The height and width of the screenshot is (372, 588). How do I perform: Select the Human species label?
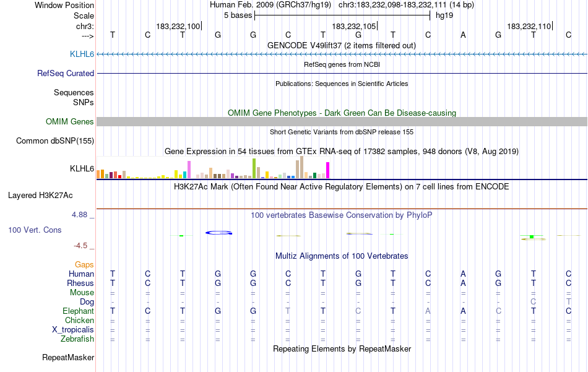81,274
